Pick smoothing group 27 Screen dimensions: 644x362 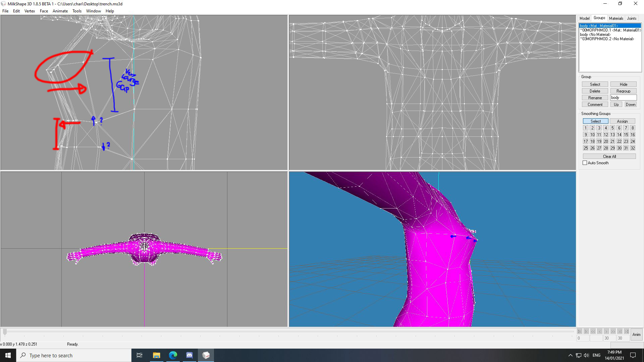coord(599,148)
